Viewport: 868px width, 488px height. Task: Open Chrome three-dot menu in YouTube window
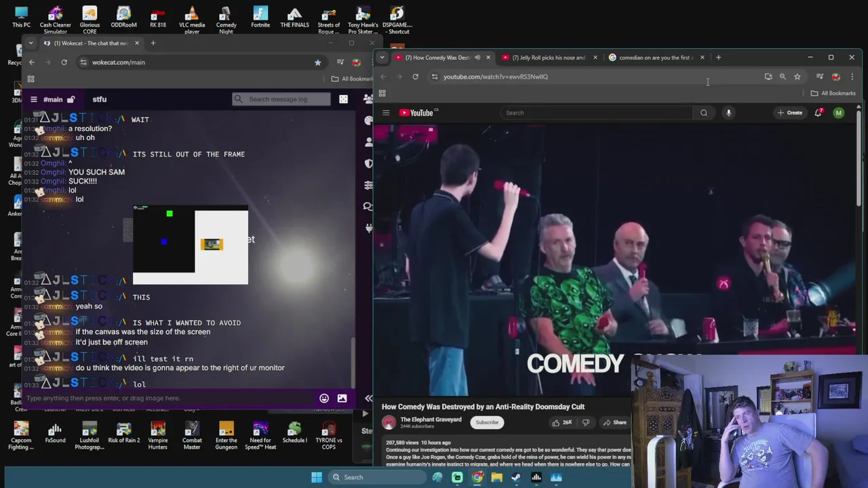[x=852, y=77]
